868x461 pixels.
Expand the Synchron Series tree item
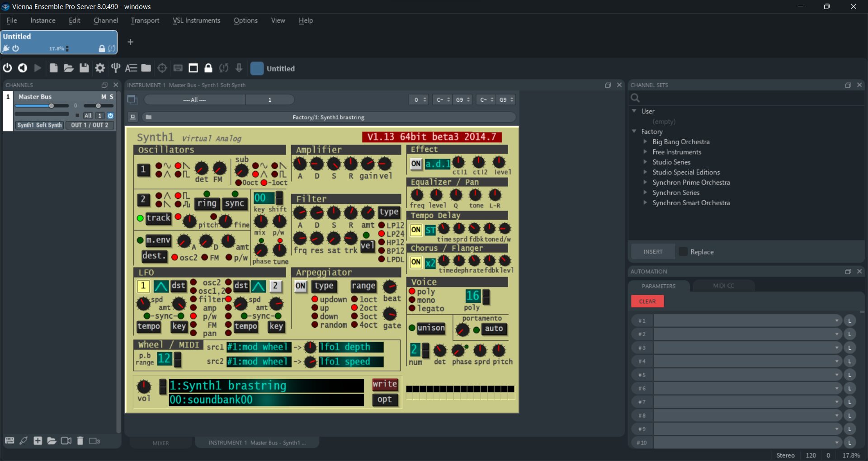point(645,193)
